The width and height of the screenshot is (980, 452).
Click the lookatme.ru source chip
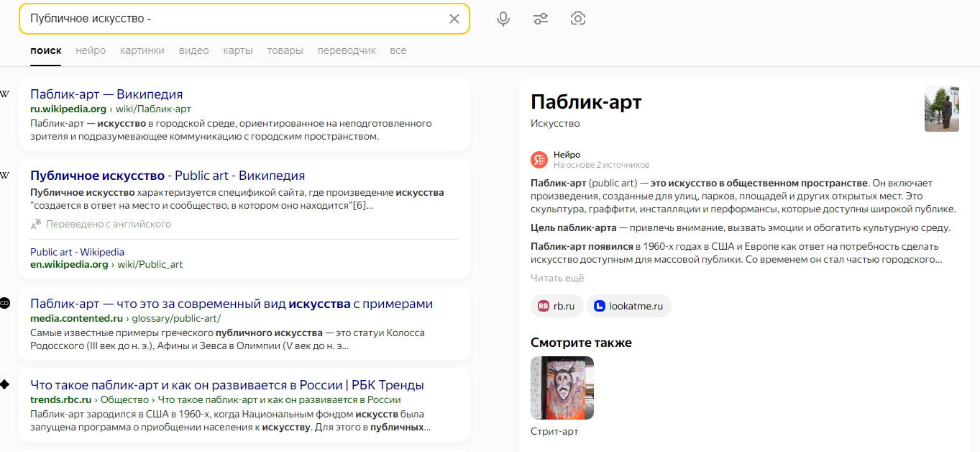[x=629, y=306]
